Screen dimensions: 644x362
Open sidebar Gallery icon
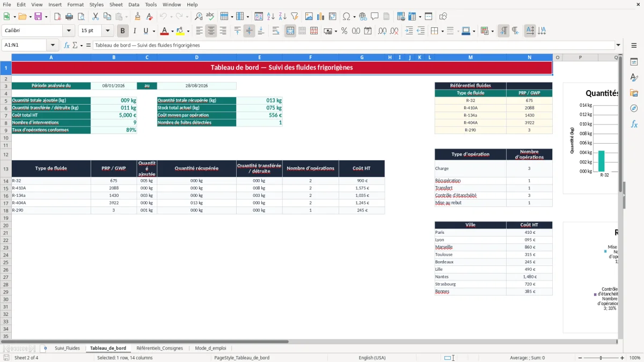634,93
